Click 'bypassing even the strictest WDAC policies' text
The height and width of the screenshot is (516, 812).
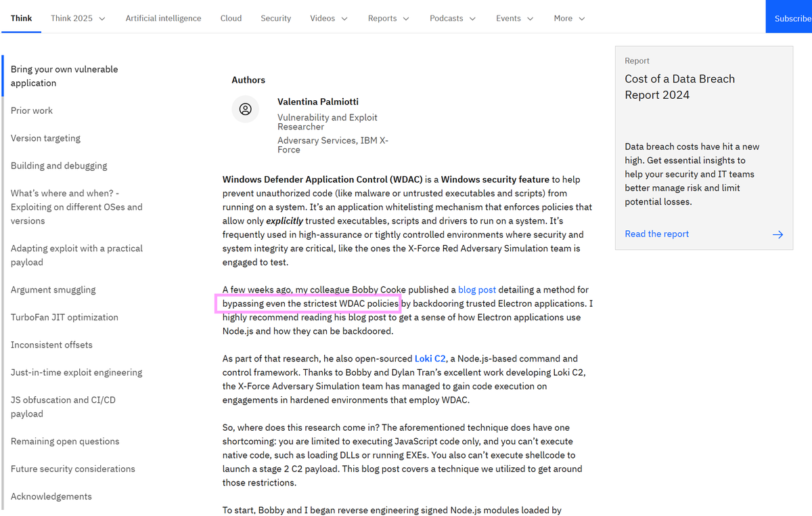pos(311,303)
